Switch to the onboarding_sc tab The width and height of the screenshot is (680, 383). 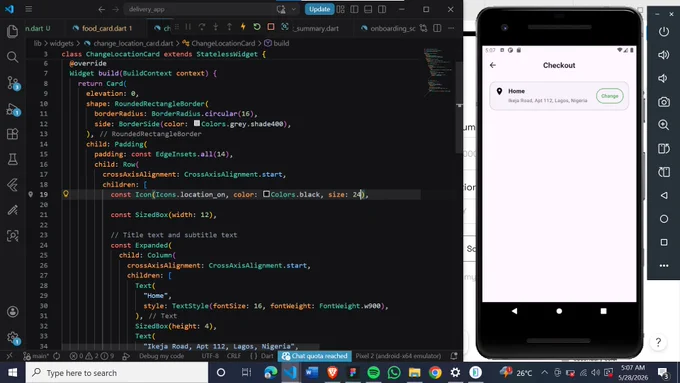tap(389, 28)
